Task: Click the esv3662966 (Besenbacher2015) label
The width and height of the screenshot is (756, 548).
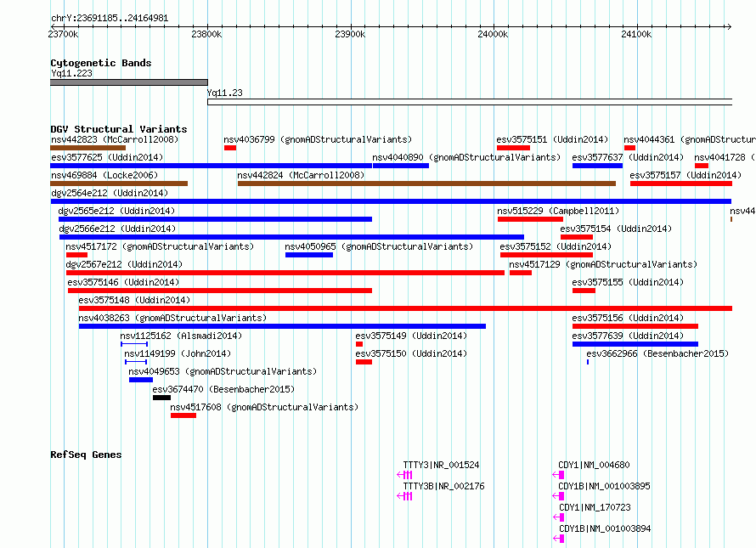Action: (657, 353)
